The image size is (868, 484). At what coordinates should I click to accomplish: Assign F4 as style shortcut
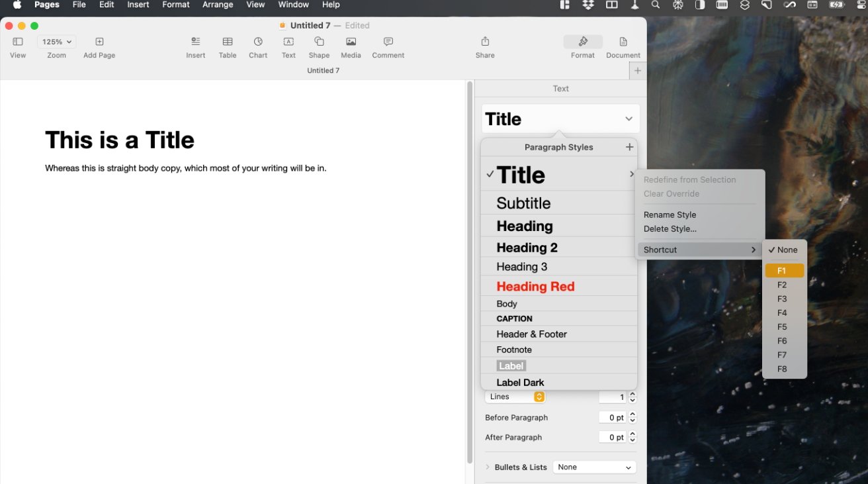[785, 313]
